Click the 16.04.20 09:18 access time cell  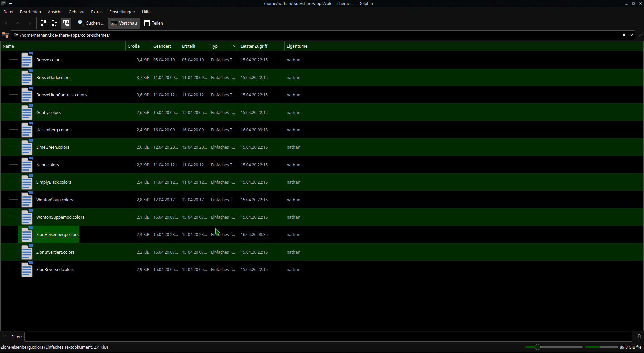tap(254, 130)
